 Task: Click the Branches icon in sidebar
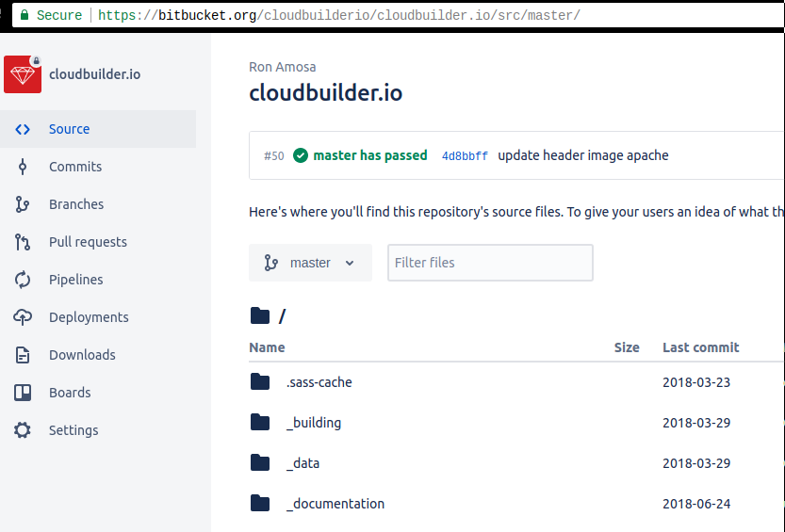[23, 204]
